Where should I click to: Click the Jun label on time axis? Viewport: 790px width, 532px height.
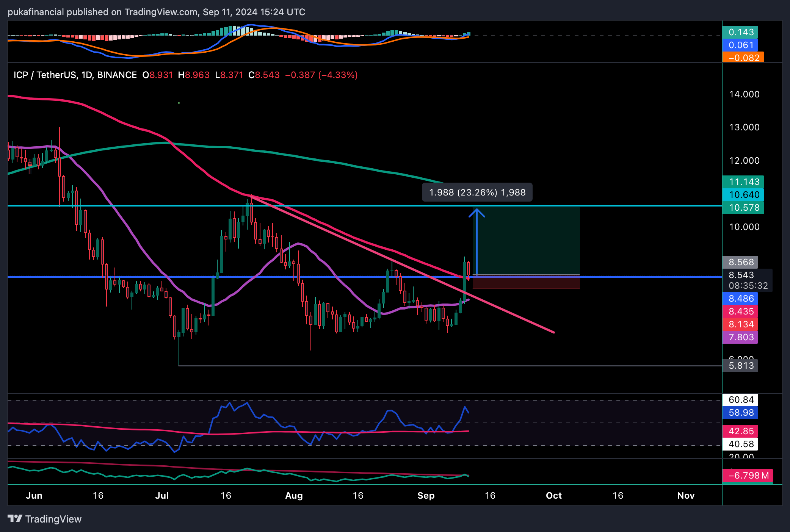34,496
